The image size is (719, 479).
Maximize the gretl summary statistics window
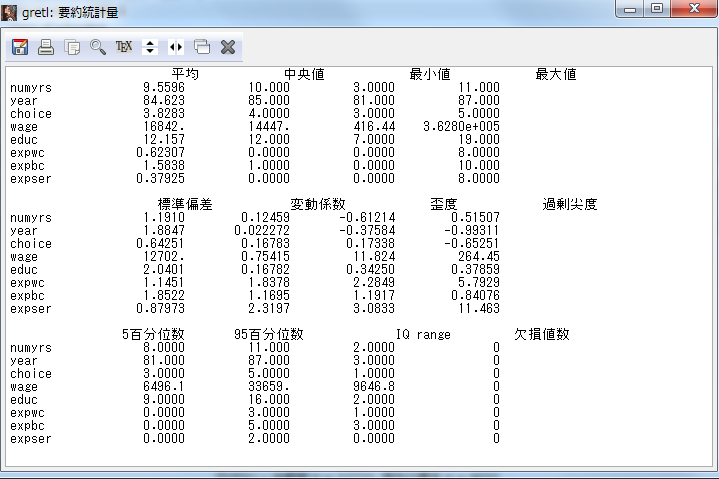(657, 9)
